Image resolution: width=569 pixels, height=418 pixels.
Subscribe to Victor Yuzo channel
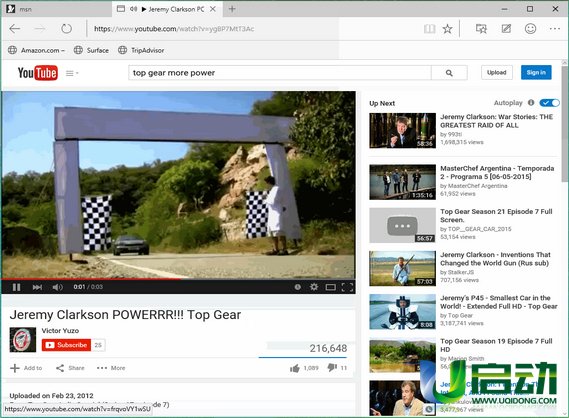click(x=66, y=345)
